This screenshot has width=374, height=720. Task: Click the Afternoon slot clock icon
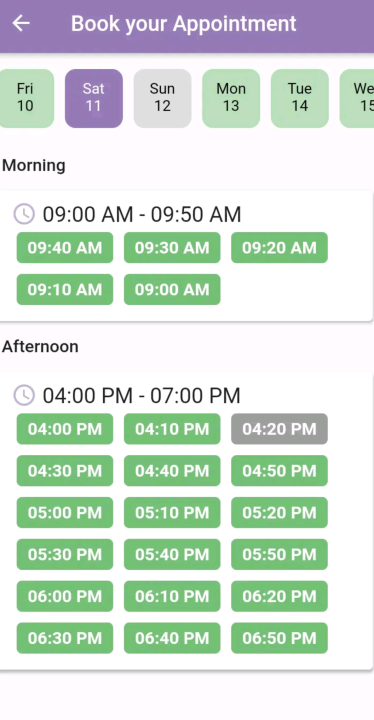tap(24, 395)
